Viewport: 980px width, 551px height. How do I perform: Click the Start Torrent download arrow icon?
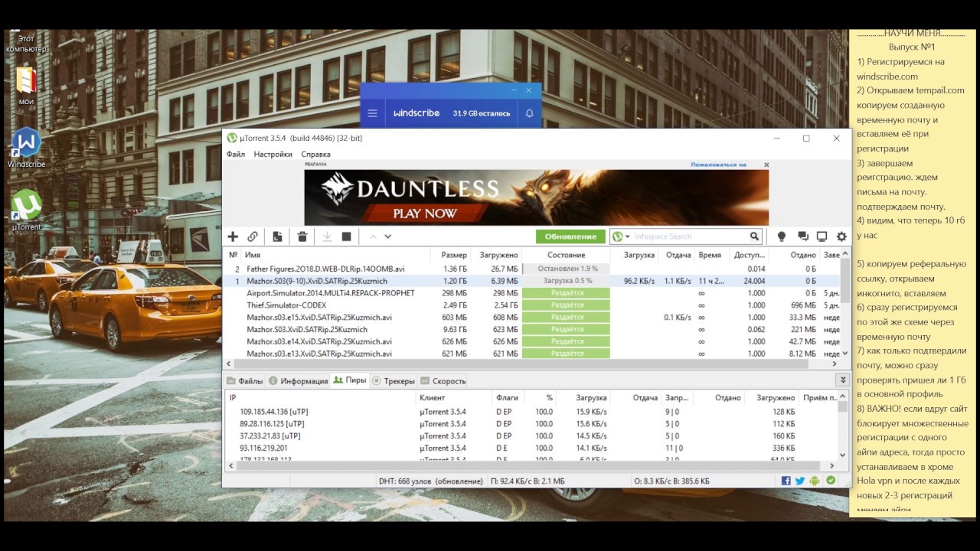[327, 236]
